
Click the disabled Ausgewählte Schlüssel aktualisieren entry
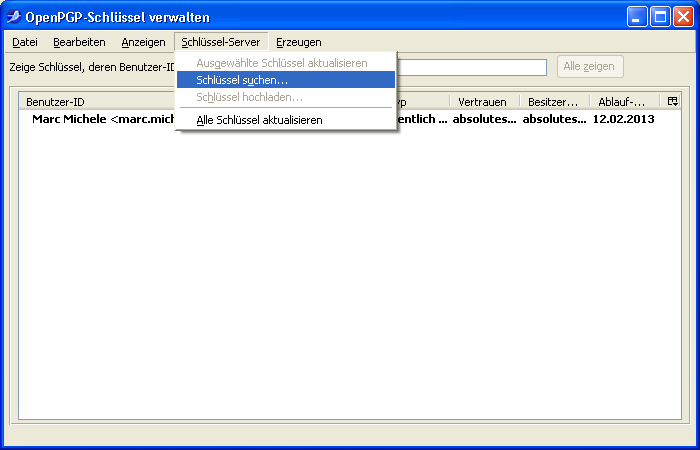tap(286, 63)
